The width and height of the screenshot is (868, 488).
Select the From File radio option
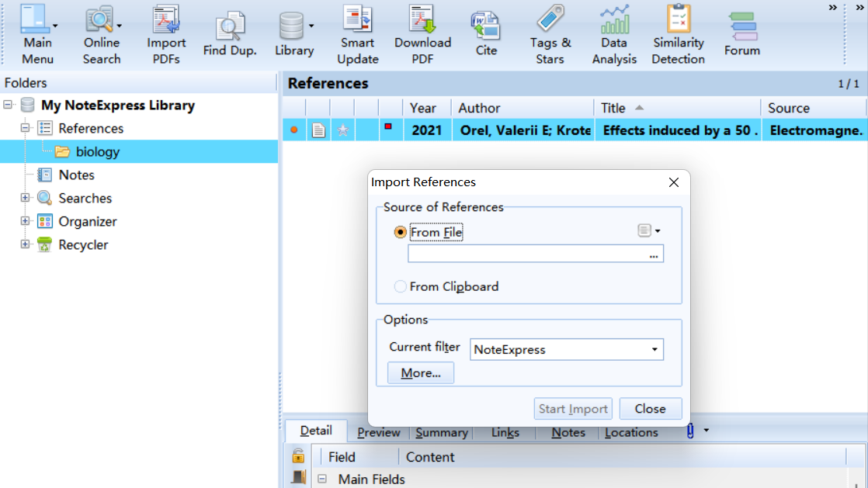click(x=401, y=232)
